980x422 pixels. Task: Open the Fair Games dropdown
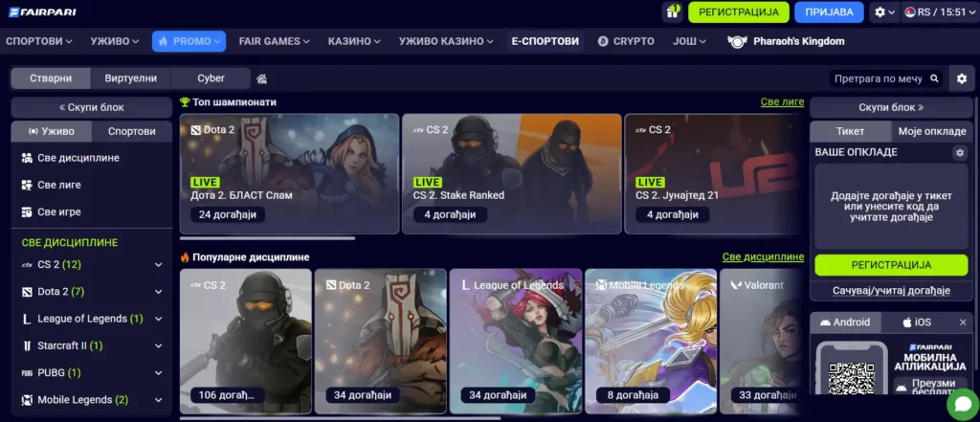pos(275,41)
